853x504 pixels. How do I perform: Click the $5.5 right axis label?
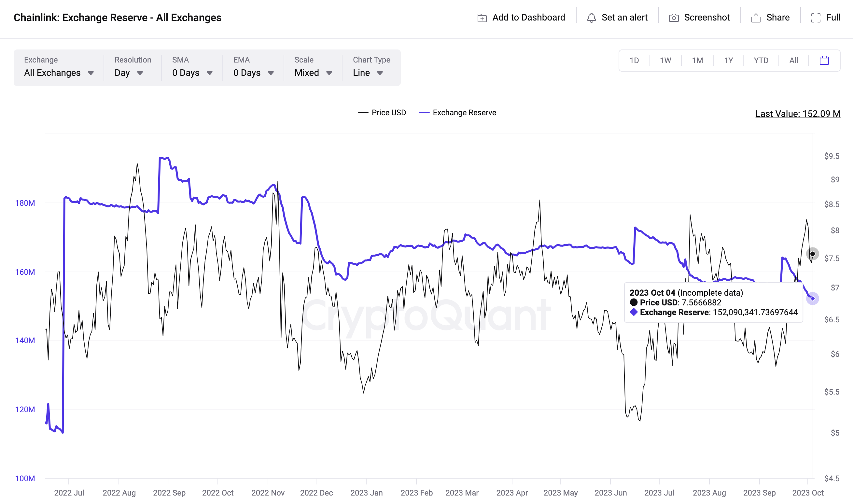click(832, 392)
